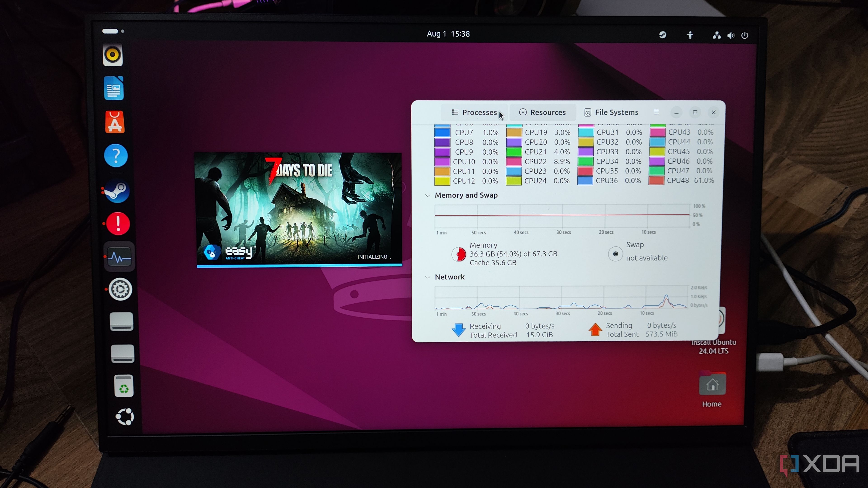Pick a new color for CPU12

pos(442,181)
